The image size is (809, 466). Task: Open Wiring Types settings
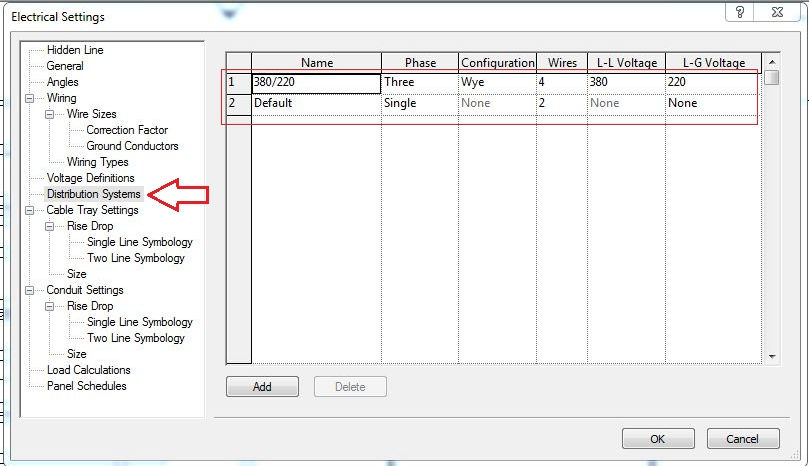(98, 162)
